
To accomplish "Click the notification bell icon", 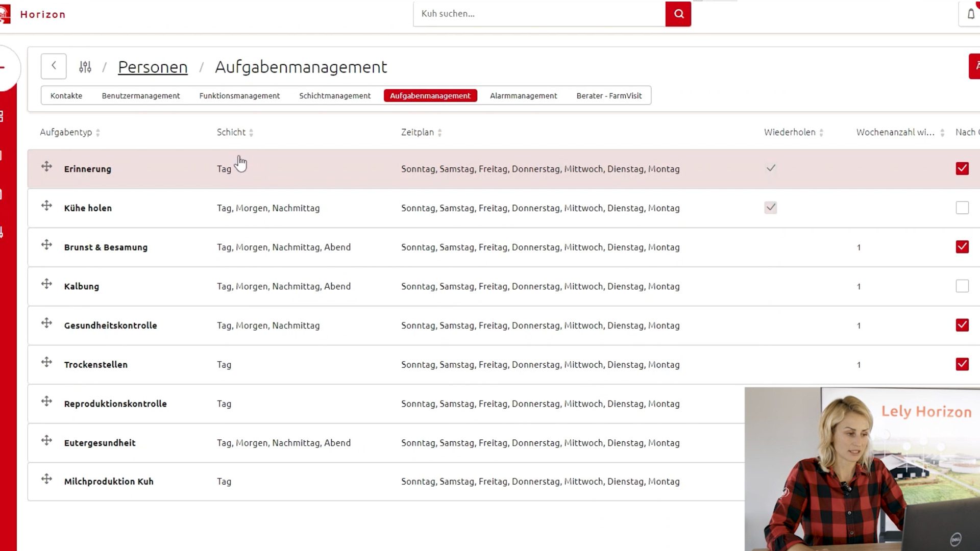I will 970,14.
